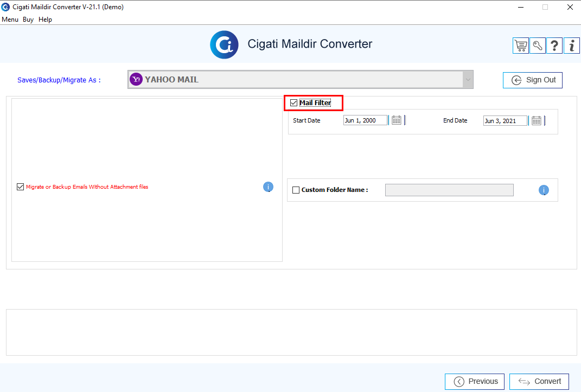Close the converter window
Image resolution: width=581 pixels, height=392 pixels.
pos(570,7)
